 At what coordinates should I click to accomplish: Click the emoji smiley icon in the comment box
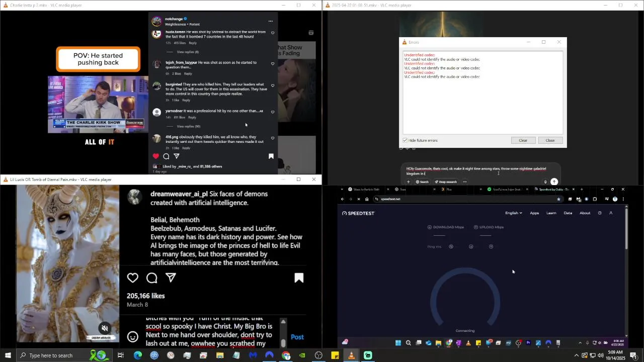[133, 337]
